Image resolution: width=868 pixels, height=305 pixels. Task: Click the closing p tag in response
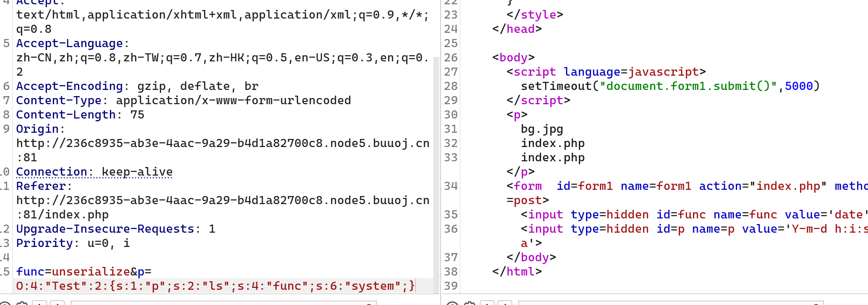(x=521, y=172)
